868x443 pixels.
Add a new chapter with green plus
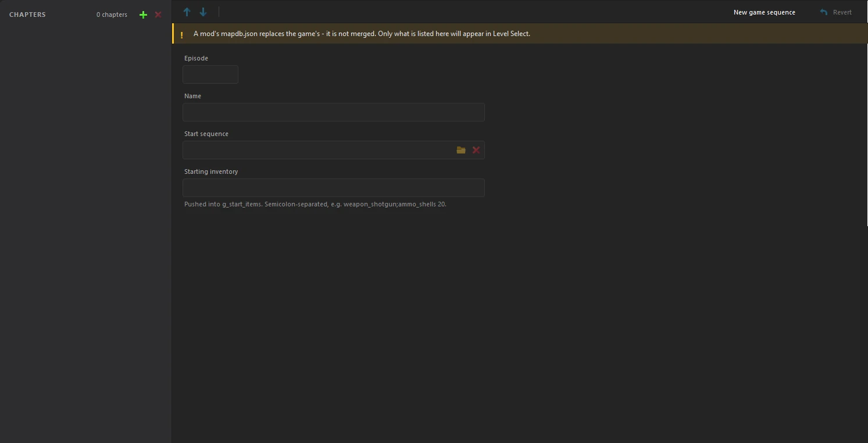(x=143, y=15)
